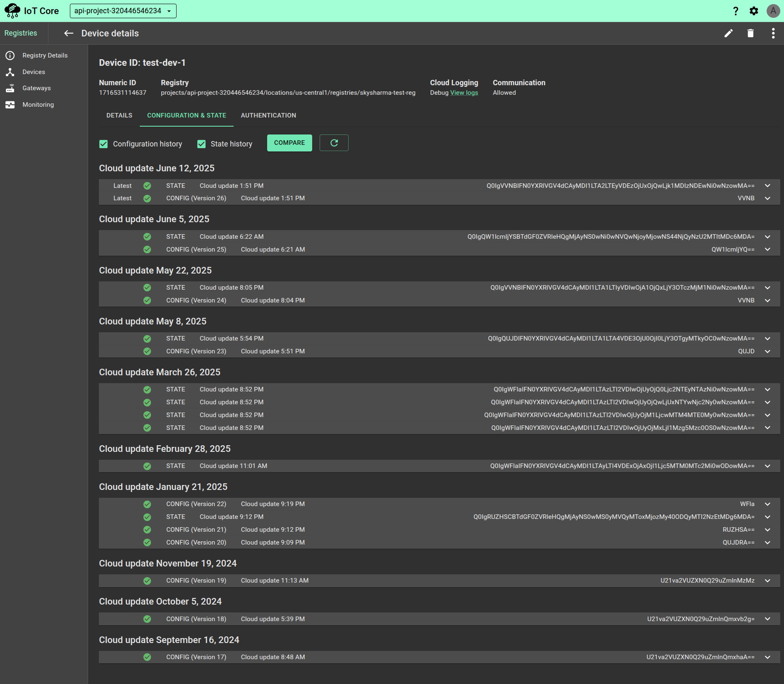Switch to the DETAILS tab

119,115
